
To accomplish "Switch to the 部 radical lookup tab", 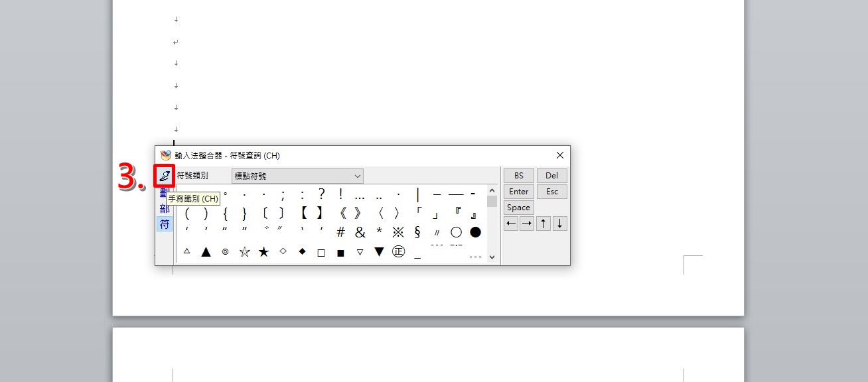I will tap(165, 208).
